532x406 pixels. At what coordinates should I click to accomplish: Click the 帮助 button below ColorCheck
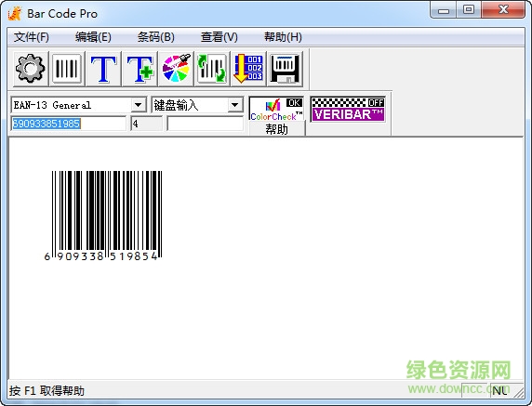pyautogui.click(x=277, y=129)
